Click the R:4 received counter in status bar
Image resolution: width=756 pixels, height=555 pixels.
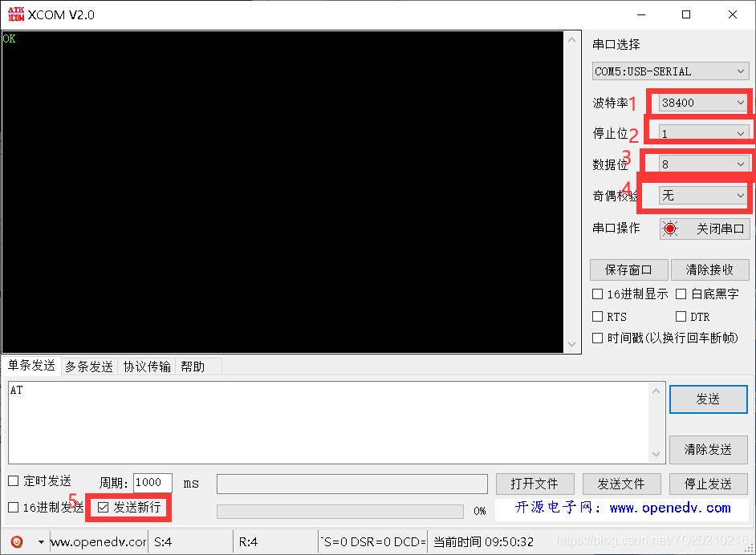248,542
